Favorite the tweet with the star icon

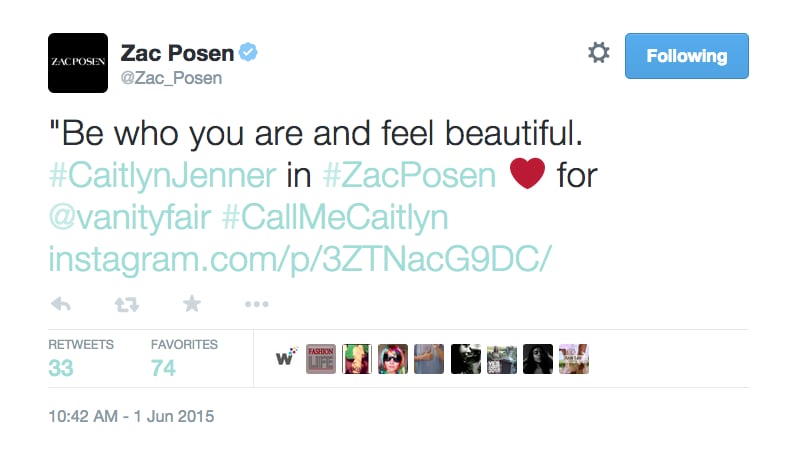pyautogui.click(x=192, y=304)
